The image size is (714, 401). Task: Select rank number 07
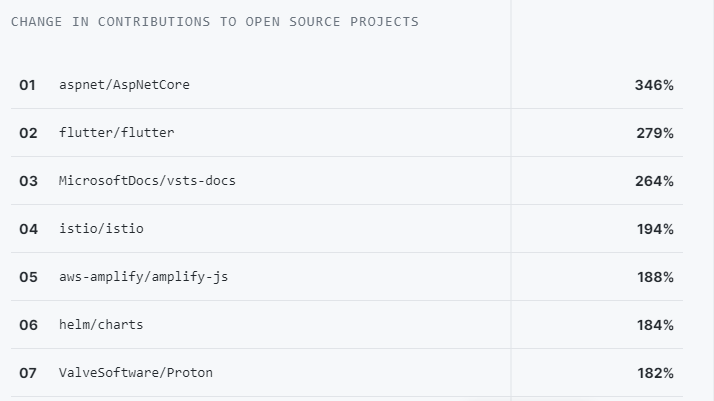tap(28, 373)
